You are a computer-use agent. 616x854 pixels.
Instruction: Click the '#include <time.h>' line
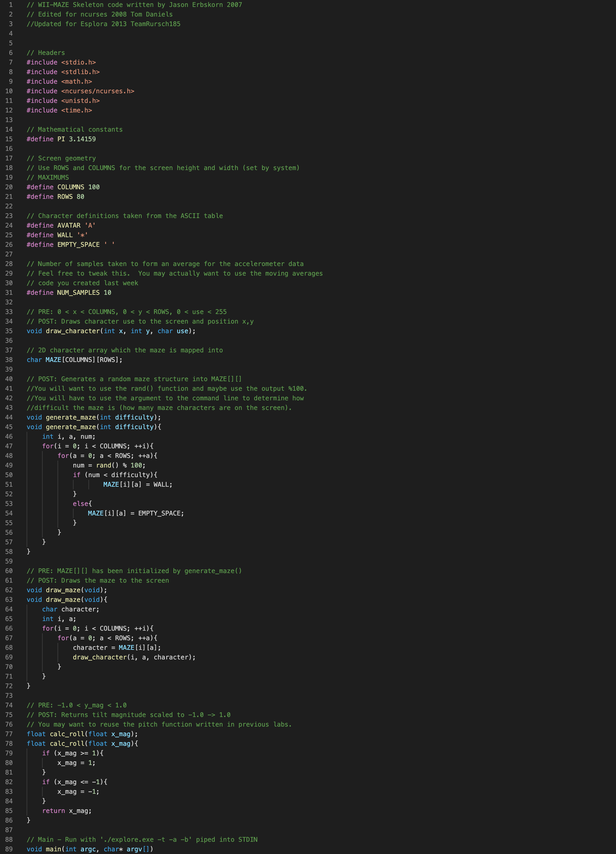[59, 110]
